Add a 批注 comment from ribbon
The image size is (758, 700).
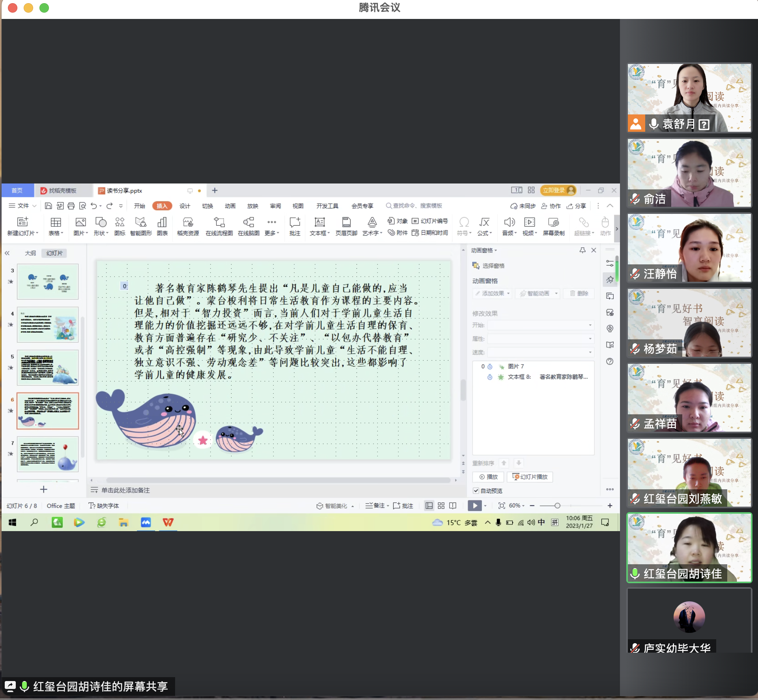coord(295,226)
